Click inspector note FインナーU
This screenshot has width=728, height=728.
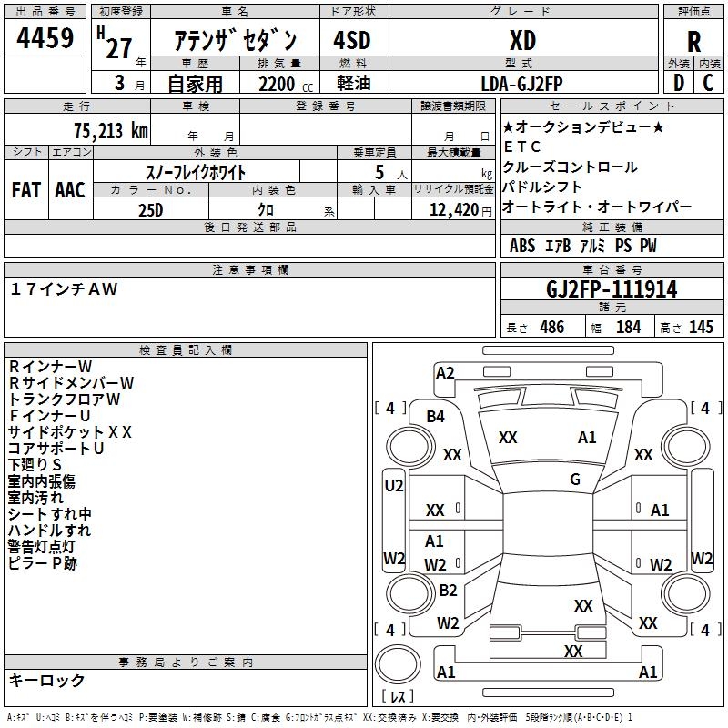tap(49, 415)
